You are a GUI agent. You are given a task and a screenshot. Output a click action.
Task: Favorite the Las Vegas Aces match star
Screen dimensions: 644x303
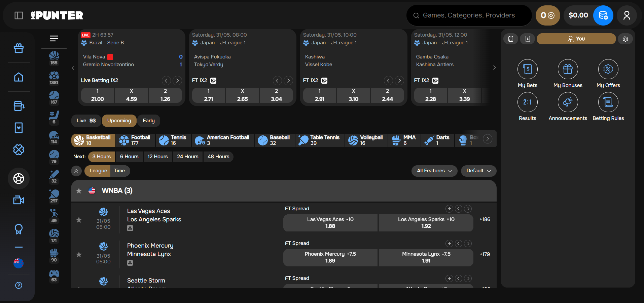(x=79, y=220)
